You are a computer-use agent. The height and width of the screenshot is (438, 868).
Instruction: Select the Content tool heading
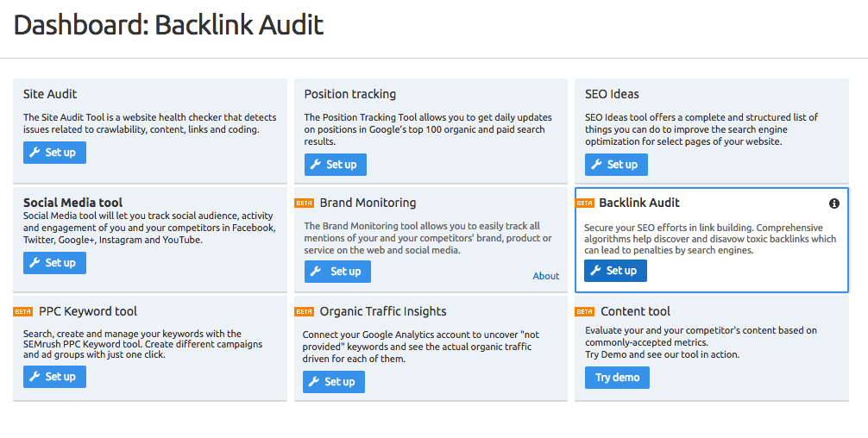tap(636, 312)
